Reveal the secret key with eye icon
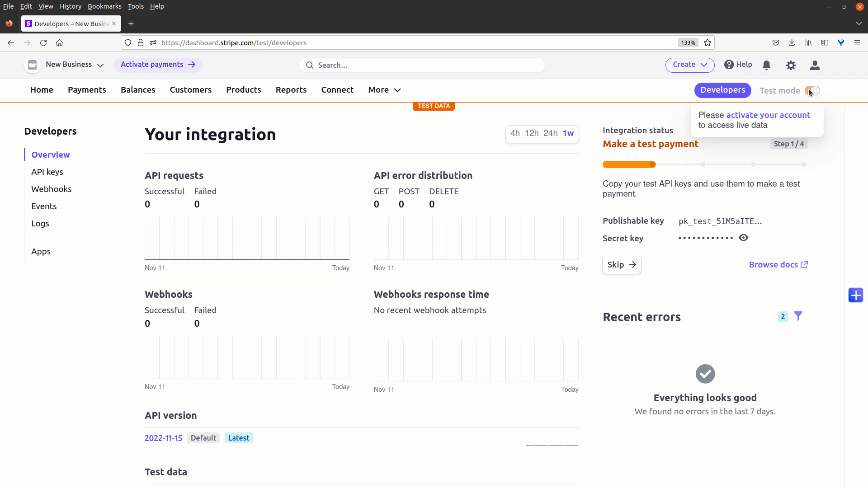The height and width of the screenshot is (488, 868). click(x=743, y=238)
